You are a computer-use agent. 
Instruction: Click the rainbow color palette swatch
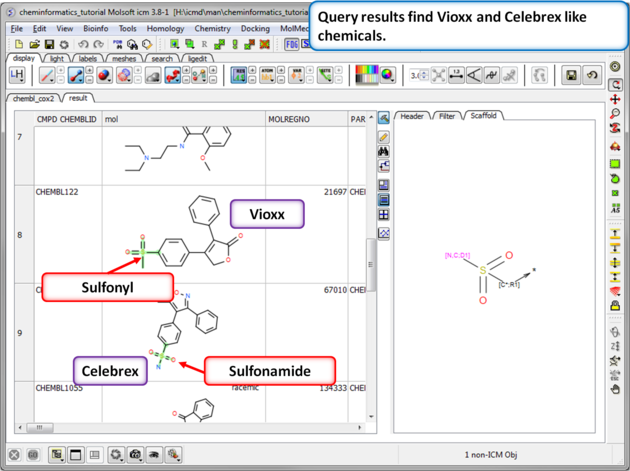(x=366, y=75)
